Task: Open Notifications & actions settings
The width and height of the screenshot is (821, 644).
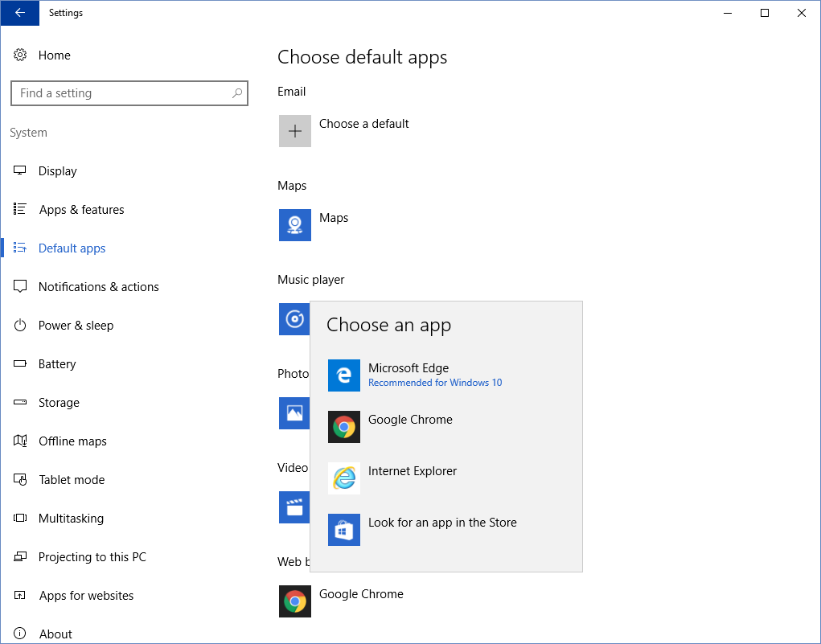Action: 98,287
